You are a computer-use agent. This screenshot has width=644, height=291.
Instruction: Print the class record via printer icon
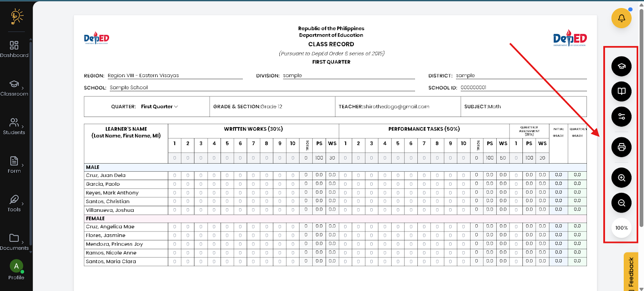click(x=621, y=147)
